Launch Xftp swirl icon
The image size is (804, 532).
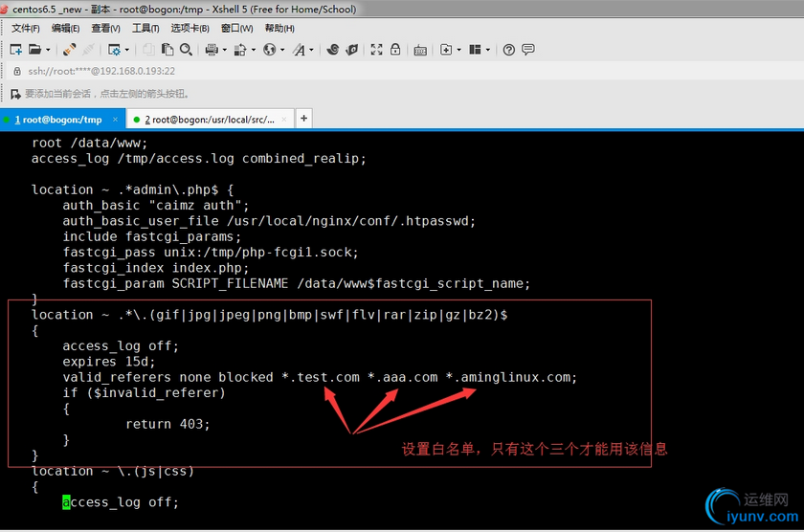pyautogui.click(x=333, y=50)
